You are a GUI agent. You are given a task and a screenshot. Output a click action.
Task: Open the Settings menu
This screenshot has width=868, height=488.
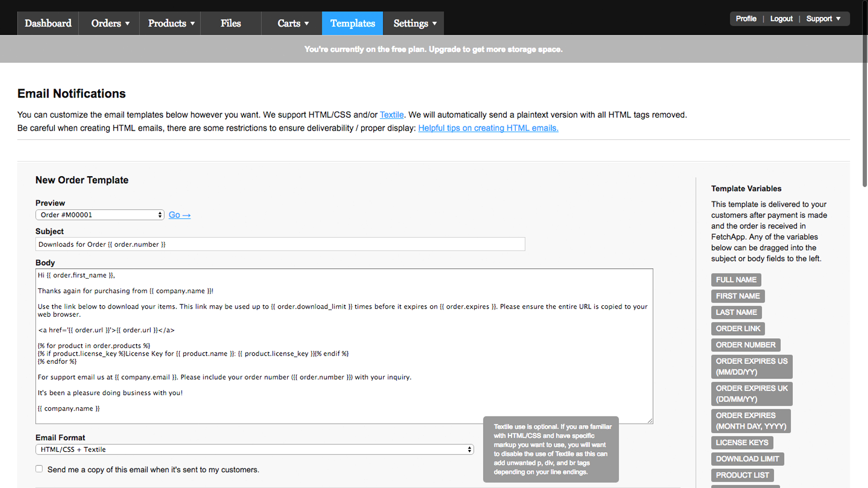(x=413, y=23)
